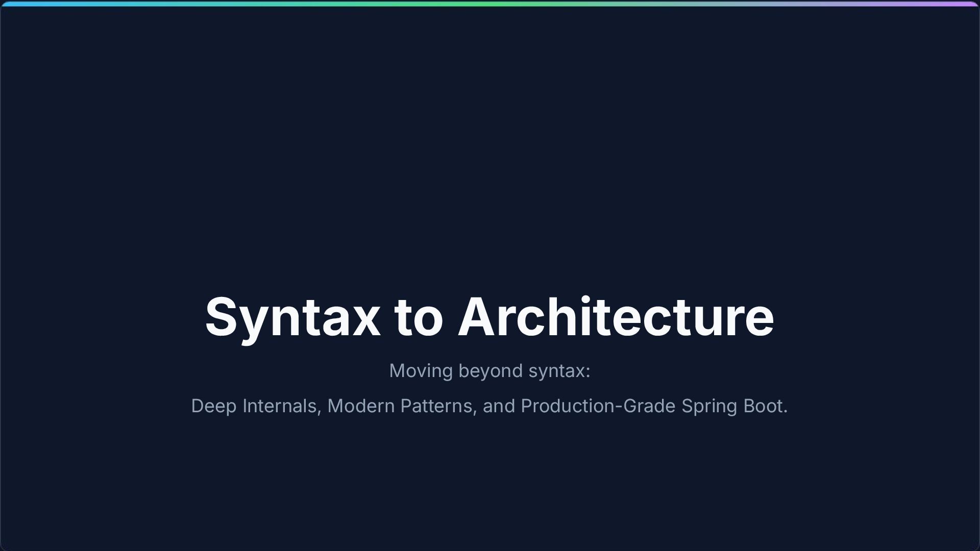The width and height of the screenshot is (980, 551).
Task: Click the words "Deep Internals" in the tagline
Action: (255, 406)
